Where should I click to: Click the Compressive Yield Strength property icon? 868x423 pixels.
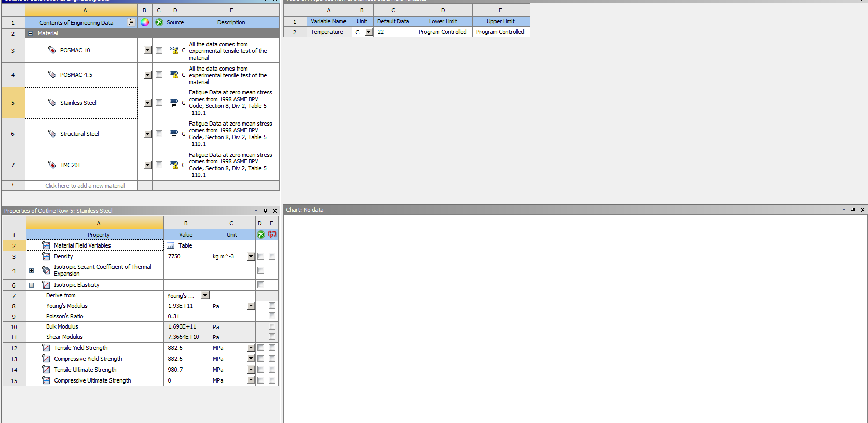pos(46,359)
